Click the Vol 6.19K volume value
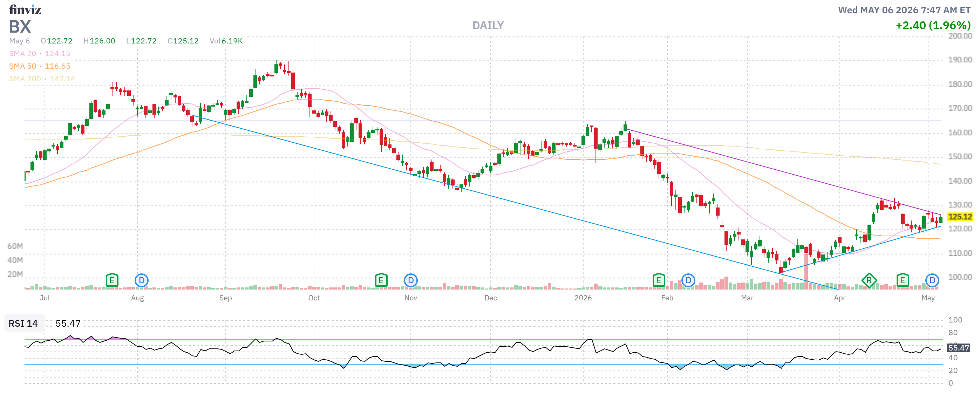 click(x=226, y=41)
